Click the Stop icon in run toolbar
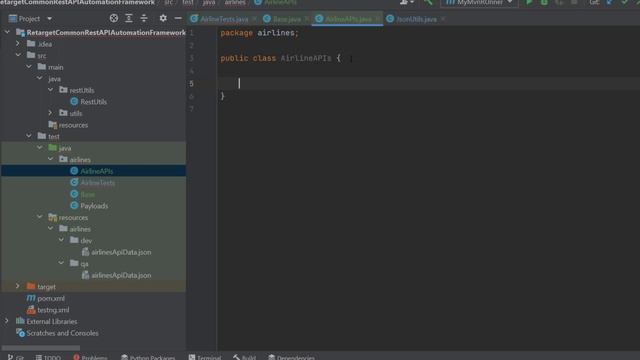This screenshot has width=640, height=360. [x=574, y=2]
